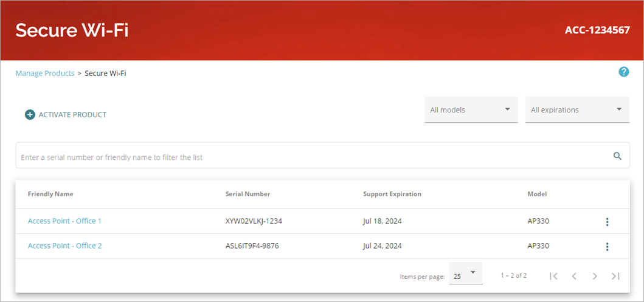Select serial number XYW02VLKJ-1234

coord(254,221)
